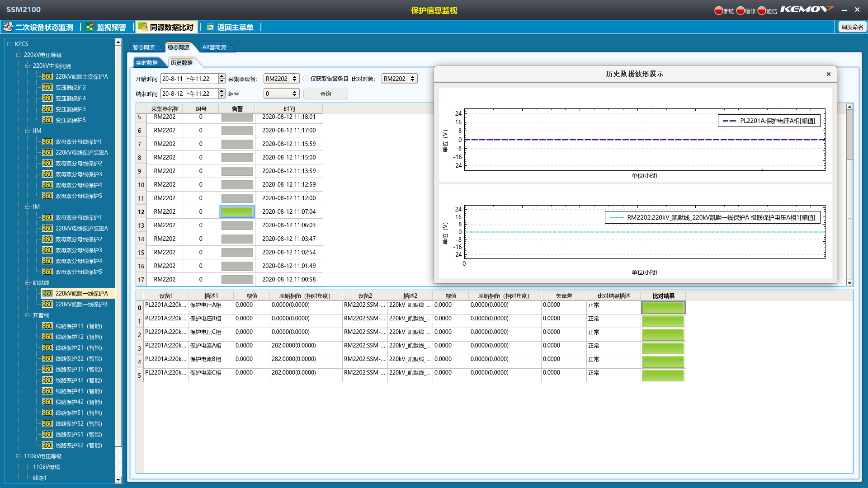
Task: Click the red 检修 status indicator
Action: [x=740, y=11]
